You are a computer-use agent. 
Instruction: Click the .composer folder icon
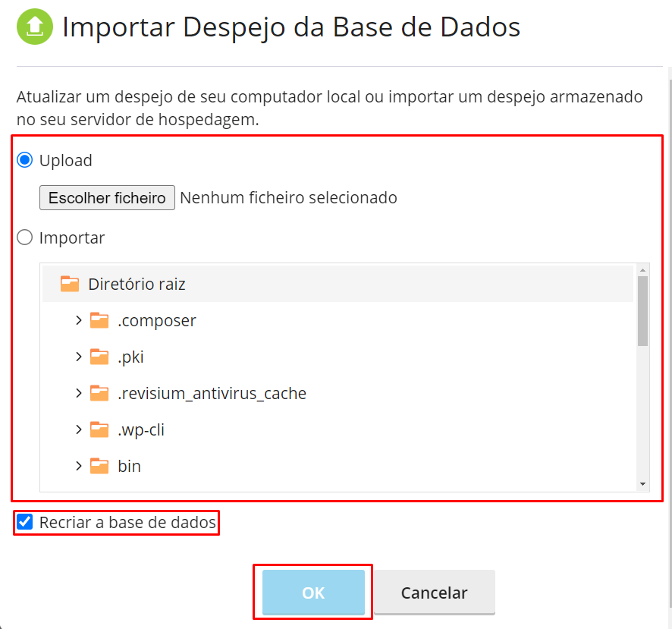[99, 320]
